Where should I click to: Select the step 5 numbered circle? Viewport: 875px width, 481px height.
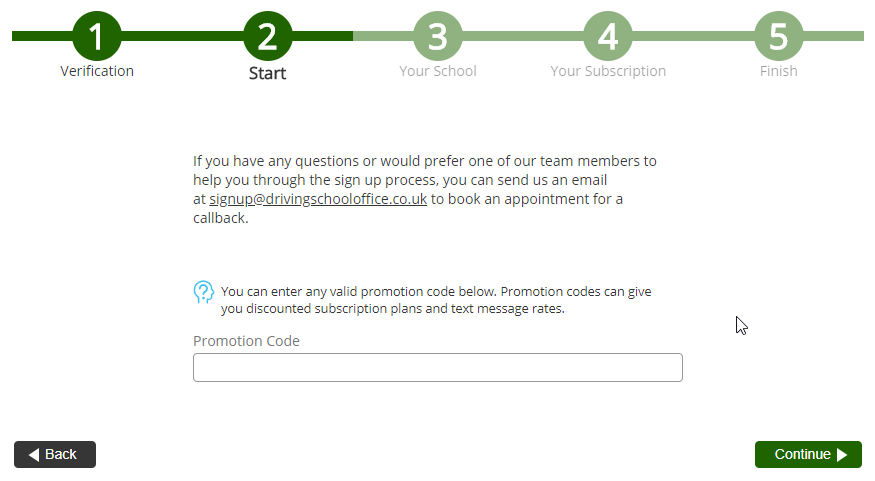778,36
